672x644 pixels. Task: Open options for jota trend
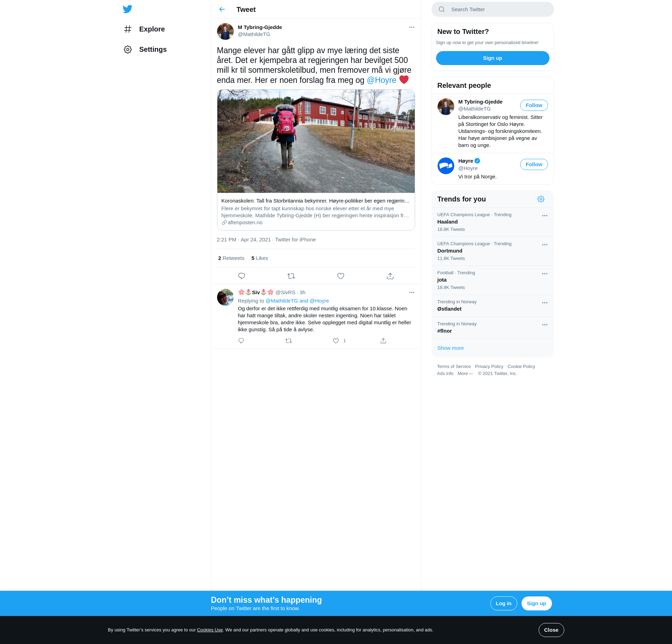(545, 274)
